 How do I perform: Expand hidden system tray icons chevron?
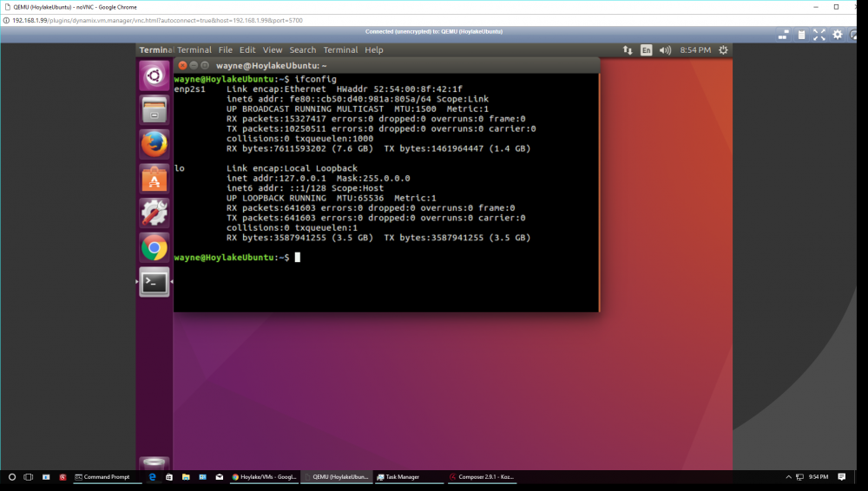coord(788,477)
